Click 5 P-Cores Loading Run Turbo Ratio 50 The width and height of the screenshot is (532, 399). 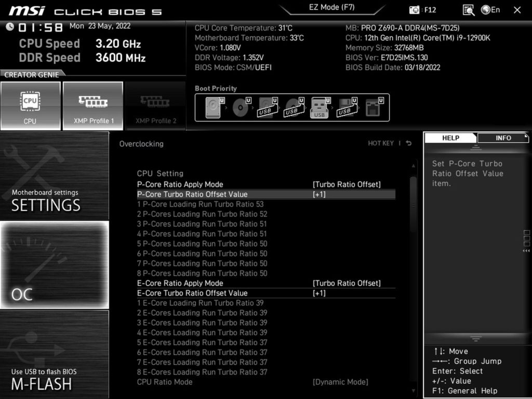coord(202,244)
